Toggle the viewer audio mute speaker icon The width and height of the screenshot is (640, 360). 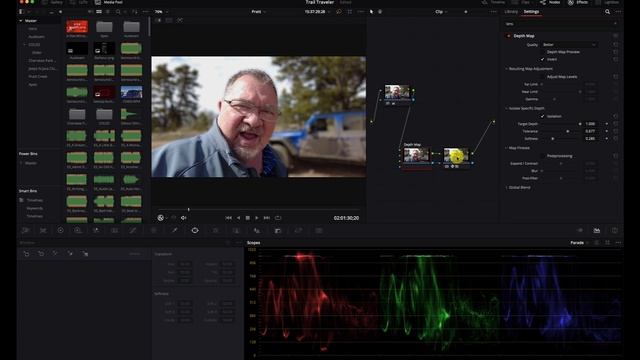coord(184,218)
